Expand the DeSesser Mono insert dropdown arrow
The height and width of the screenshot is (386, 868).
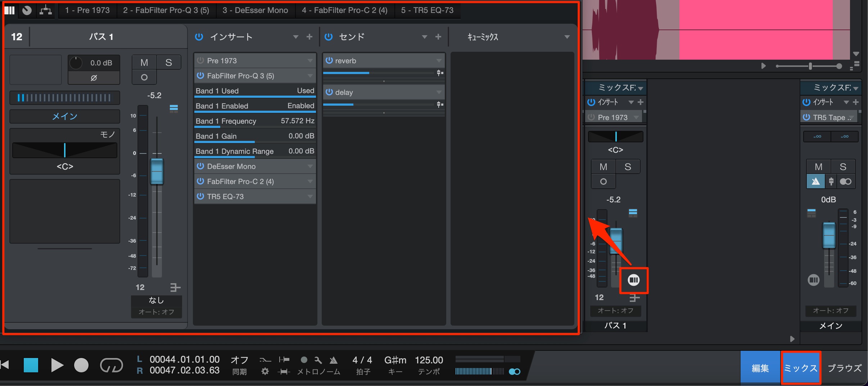pos(310,166)
